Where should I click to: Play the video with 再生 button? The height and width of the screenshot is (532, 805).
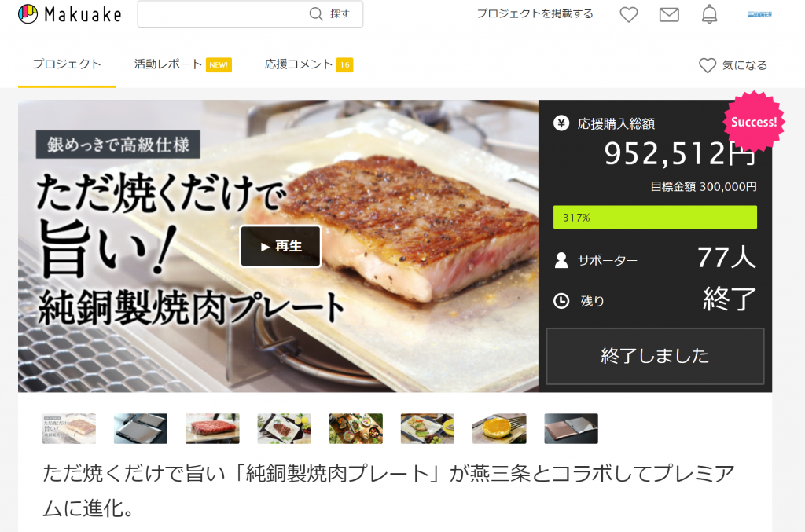pyautogui.click(x=281, y=246)
